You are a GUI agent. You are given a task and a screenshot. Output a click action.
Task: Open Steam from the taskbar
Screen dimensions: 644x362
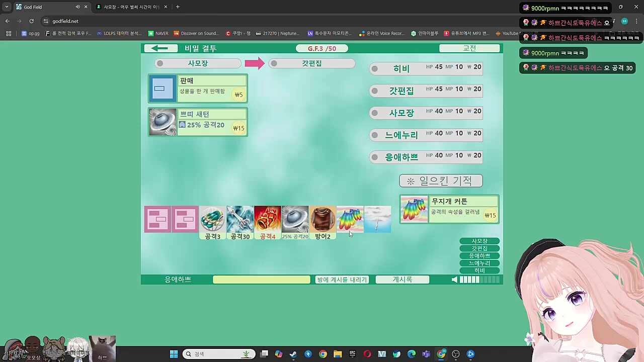point(293,354)
